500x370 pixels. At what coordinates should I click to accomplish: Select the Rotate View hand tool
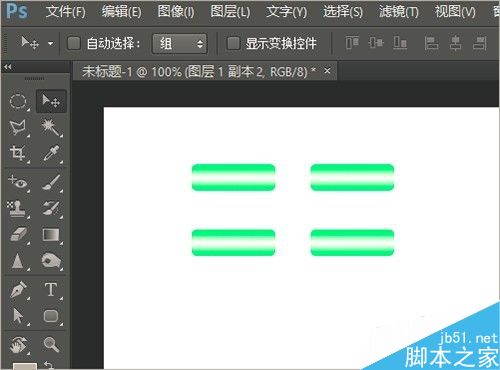(18, 344)
